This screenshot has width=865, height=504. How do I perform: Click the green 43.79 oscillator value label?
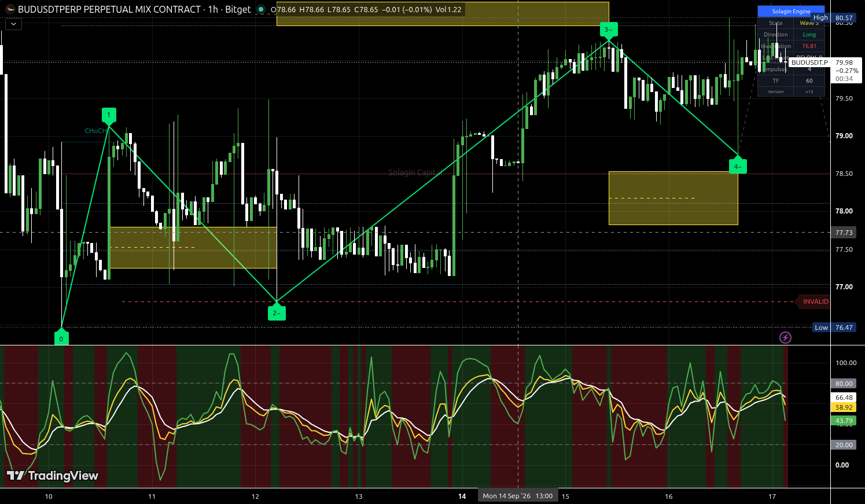844,421
